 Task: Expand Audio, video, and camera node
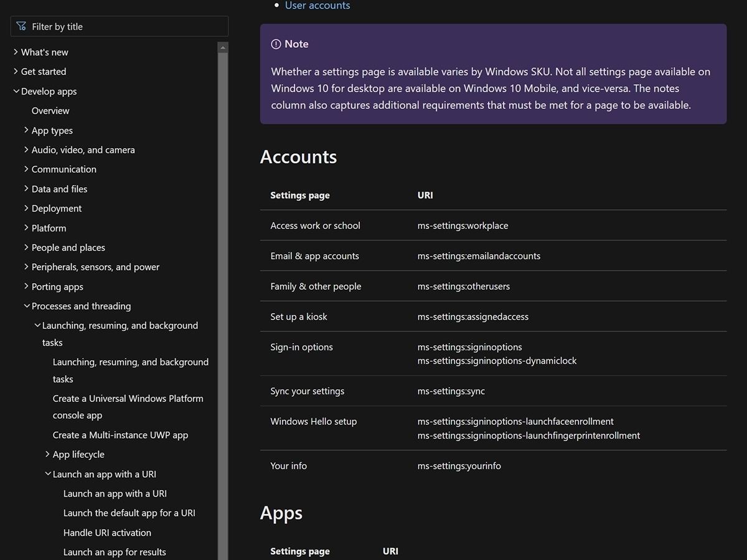coord(26,150)
